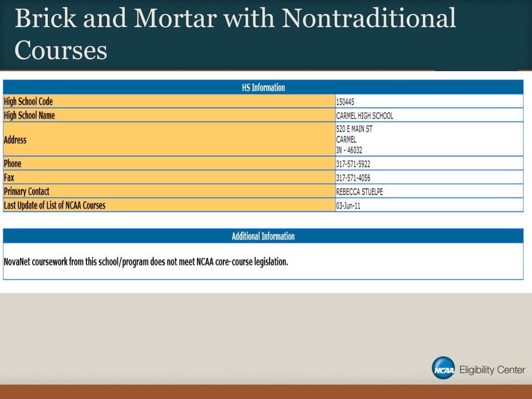Viewport: 532px width, 399px height.
Task: Click the 'Primary Contact' label
Action: [x=26, y=191]
